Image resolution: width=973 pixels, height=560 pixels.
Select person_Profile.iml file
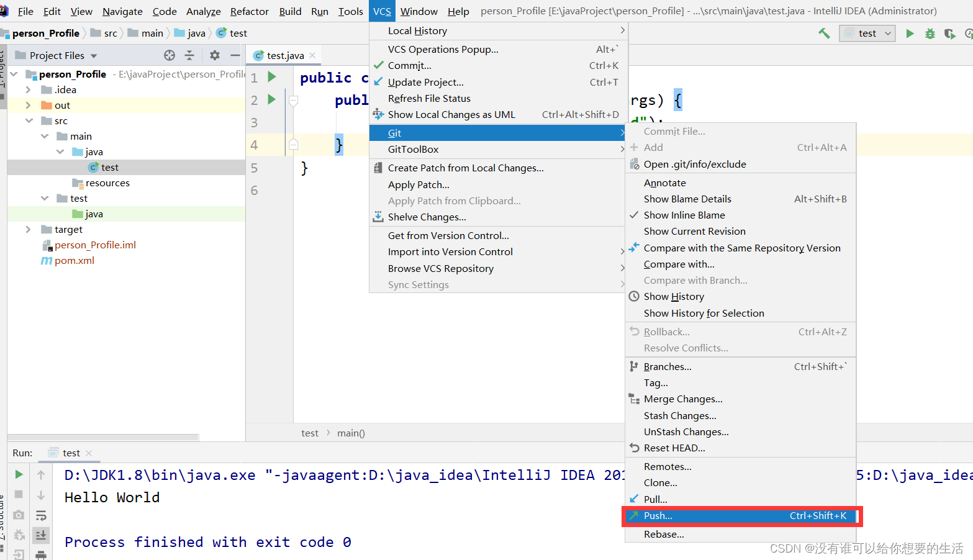95,245
